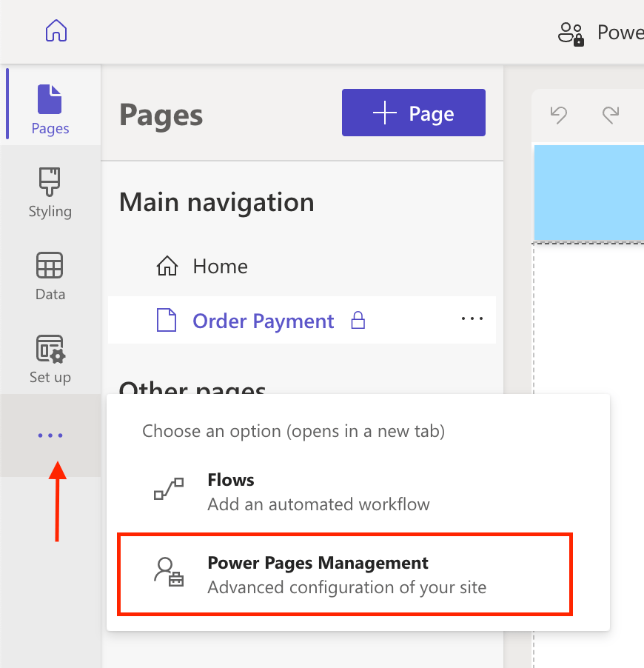Select the Order Payment page
Screen dimensions: 644x668
pos(263,321)
